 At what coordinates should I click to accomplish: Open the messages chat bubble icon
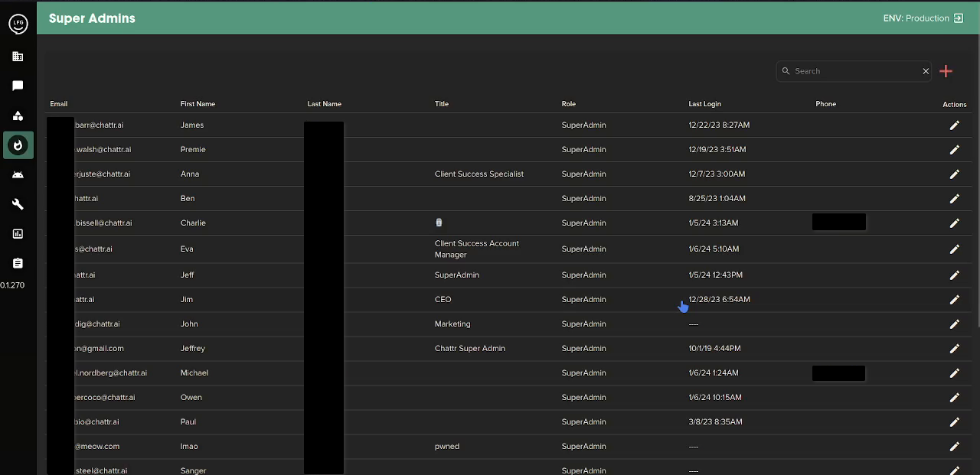point(18,86)
